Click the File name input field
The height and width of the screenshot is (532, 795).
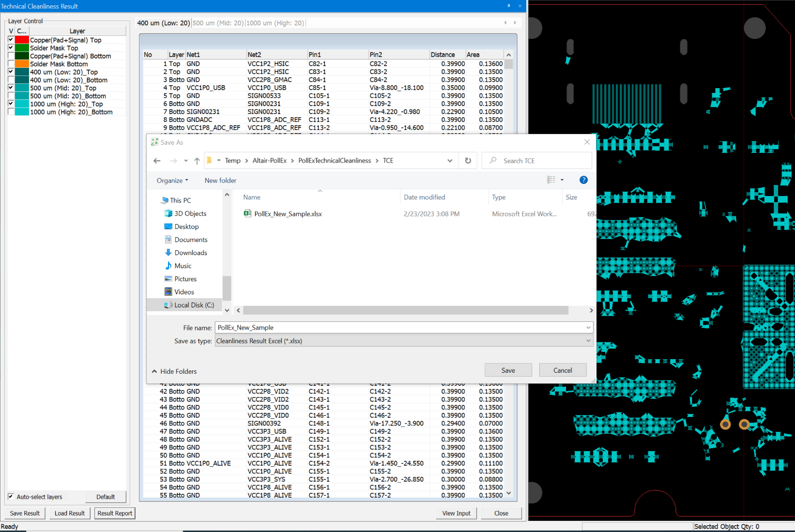point(399,328)
